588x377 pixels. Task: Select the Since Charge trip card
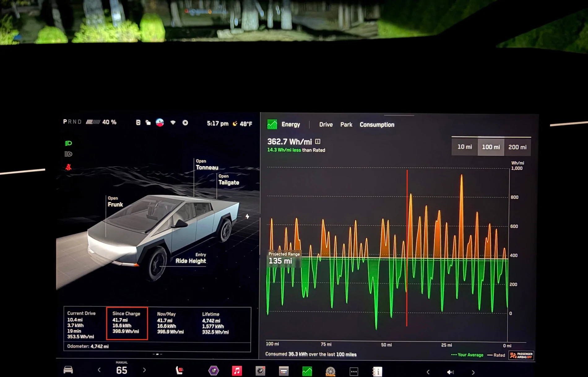click(x=127, y=323)
